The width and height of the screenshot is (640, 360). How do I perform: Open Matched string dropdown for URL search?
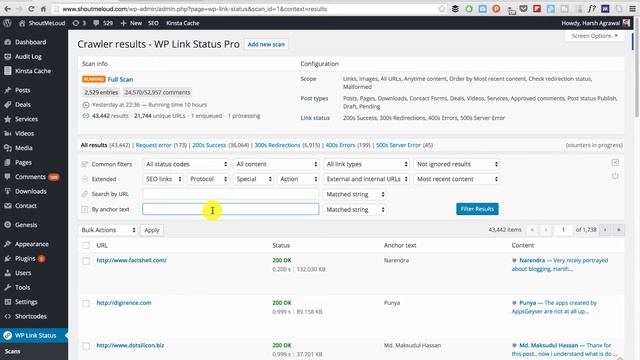[355, 194]
